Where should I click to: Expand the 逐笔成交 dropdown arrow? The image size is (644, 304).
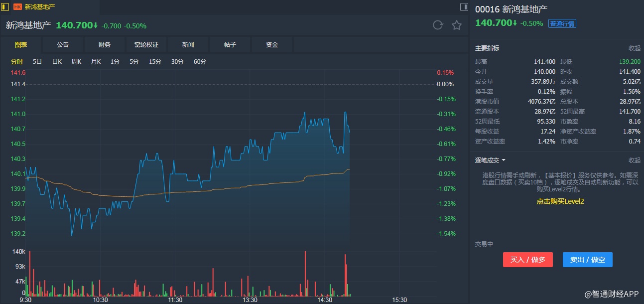(x=504, y=160)
